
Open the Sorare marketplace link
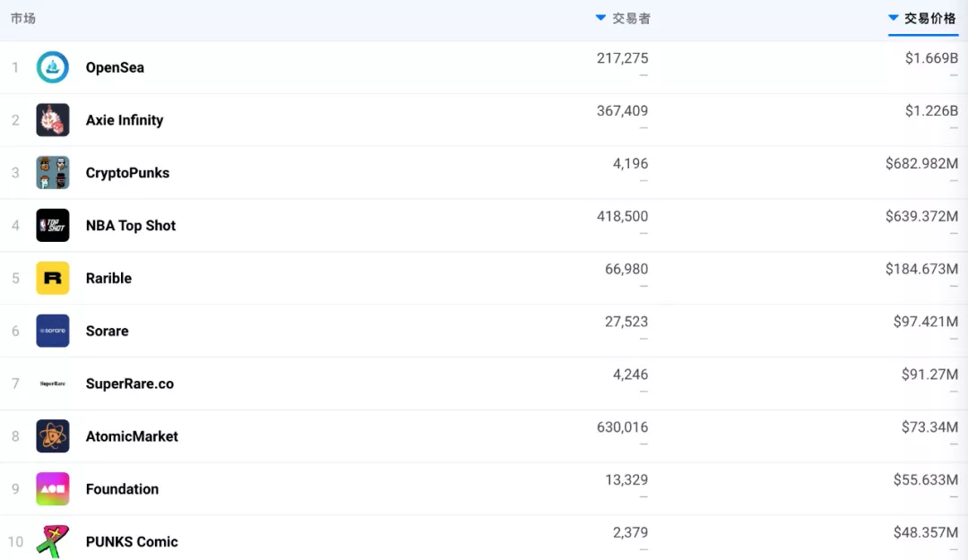[107, 331]
